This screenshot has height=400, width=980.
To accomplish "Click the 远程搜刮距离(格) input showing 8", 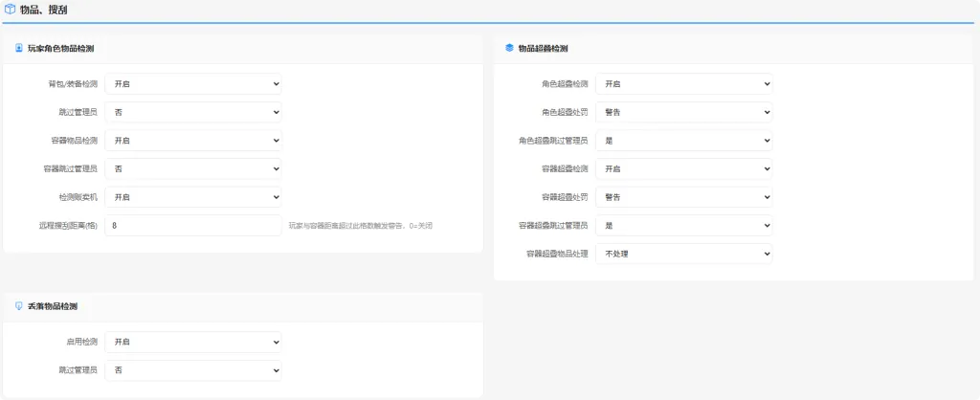I will (x=193, y=226).
